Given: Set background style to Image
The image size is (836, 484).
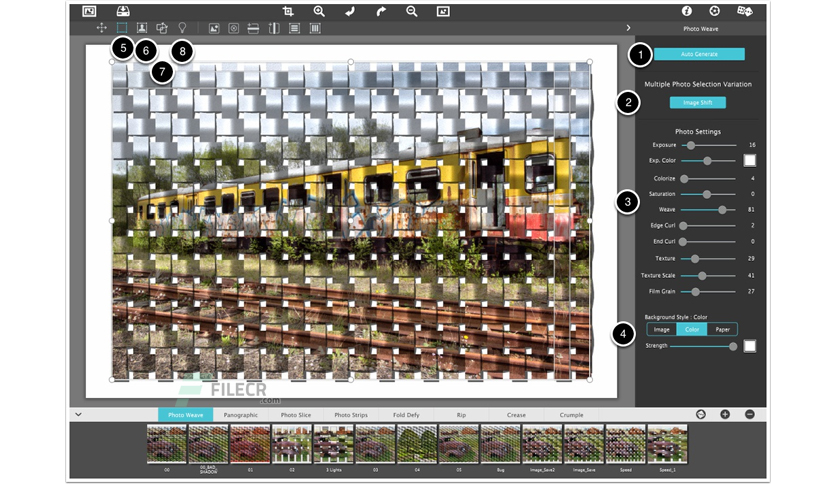Looking at the screenshot, I should point(662,329).
